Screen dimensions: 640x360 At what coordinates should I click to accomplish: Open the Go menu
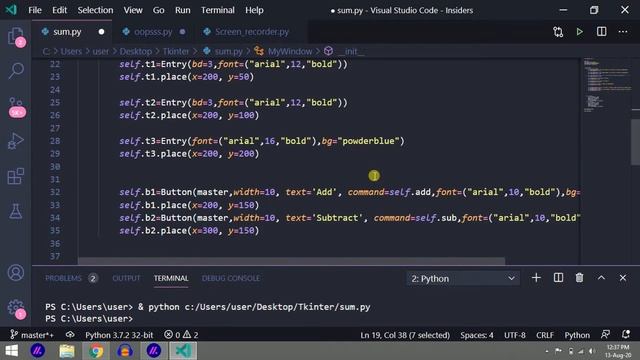pyautogui.click(x=158, y=10)
